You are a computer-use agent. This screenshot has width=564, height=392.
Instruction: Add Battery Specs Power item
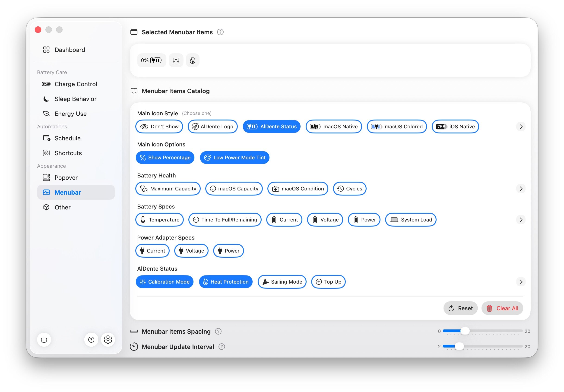(364, 220)
